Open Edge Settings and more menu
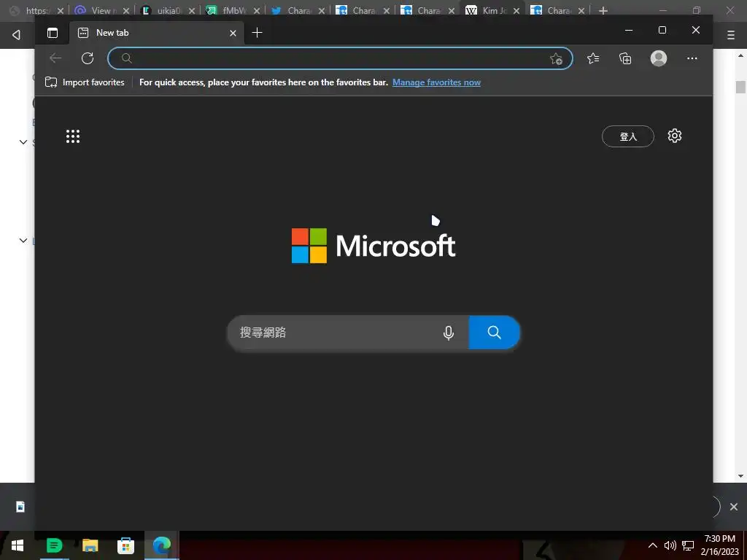This screenshot has height=560, width=747. point(692,58)
